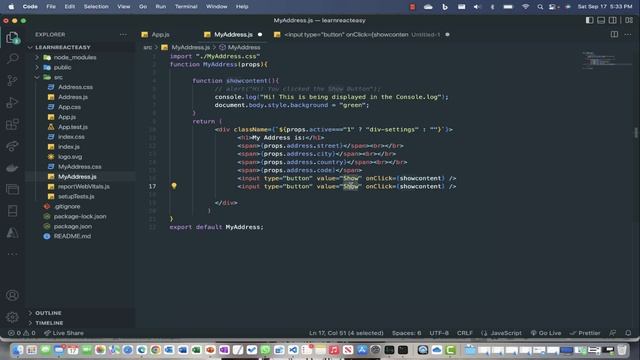Click the lightbulb code action icon
Image resolution: width=640 pixels, height=360 pixels.
(174, 186)
